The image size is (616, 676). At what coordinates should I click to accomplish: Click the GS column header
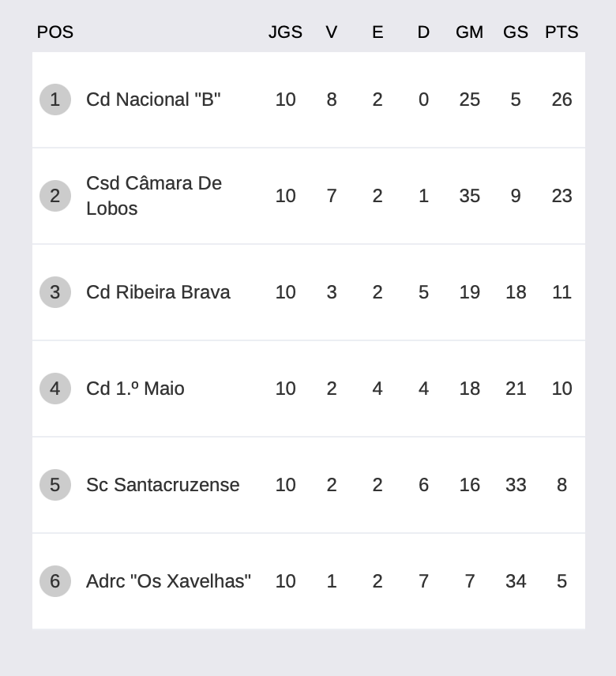516,32
